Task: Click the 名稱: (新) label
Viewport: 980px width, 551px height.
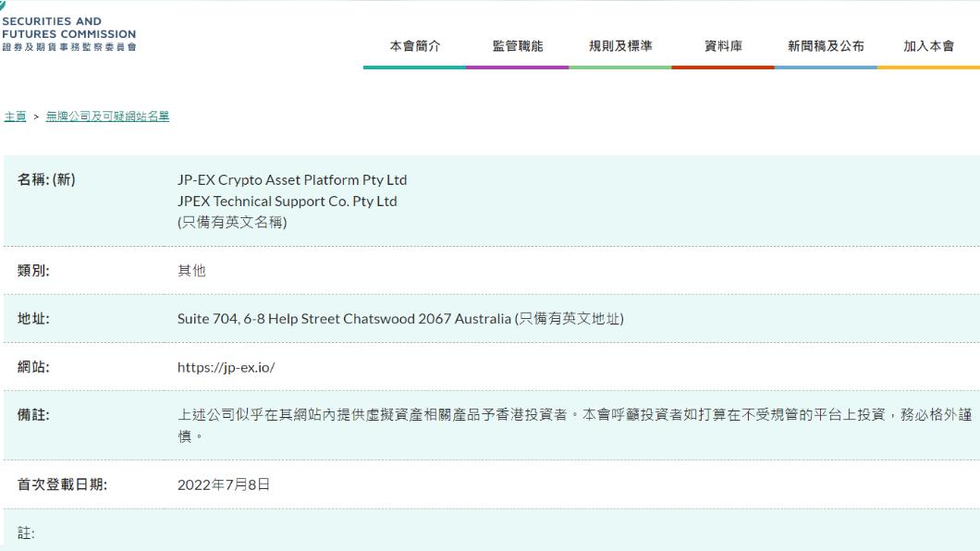Action: pyautogui.click(x=46, y=180)
